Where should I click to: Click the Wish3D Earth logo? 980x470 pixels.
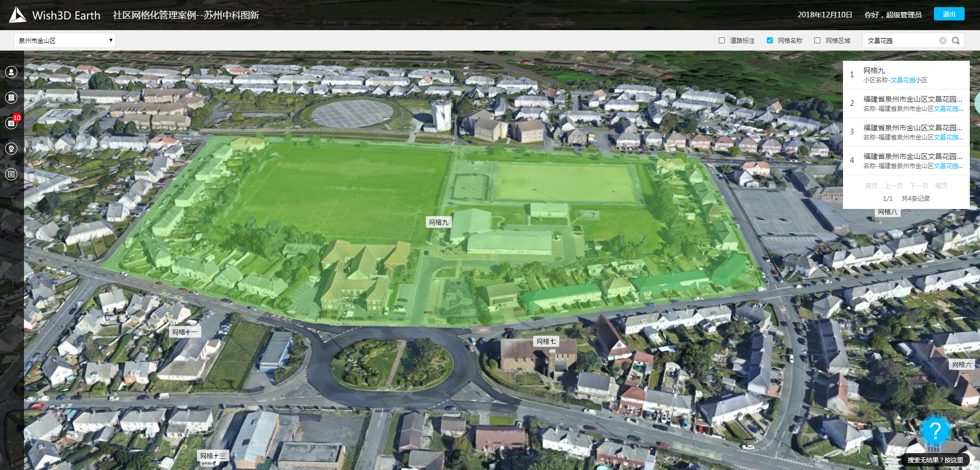click(17, 15)
